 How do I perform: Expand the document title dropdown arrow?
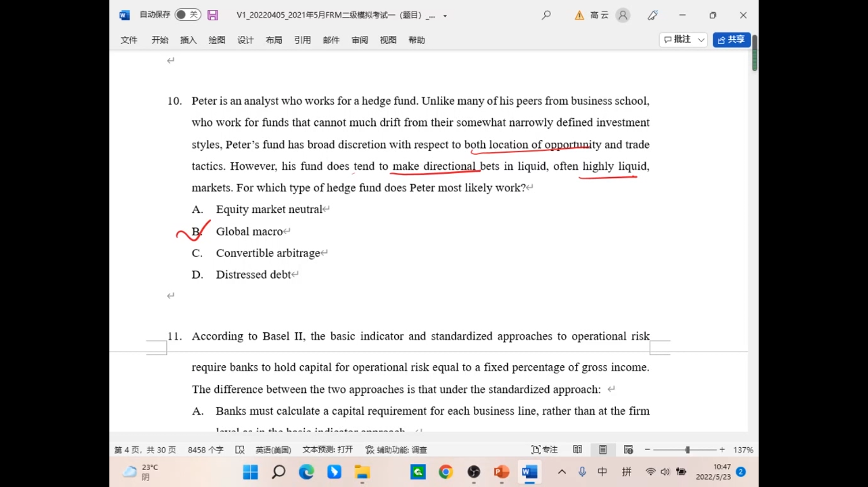[445, 16]
